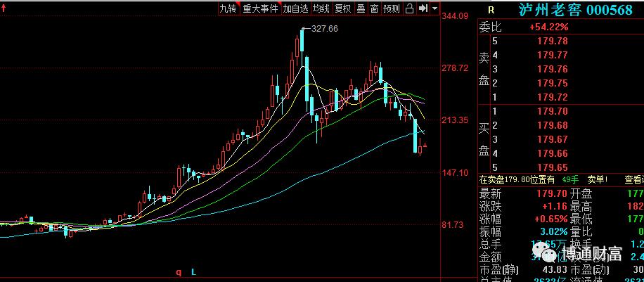644x282 pixels.
Task: Click the 344.09 price axis label
Action: point(455,16)
